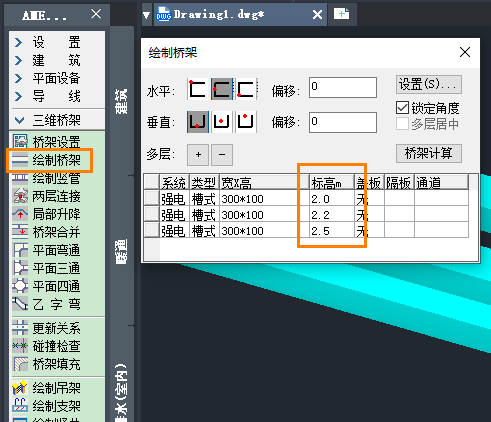Select the 绘制支架 tool
The width and height of the screenshot is (491, 422).
47,406
